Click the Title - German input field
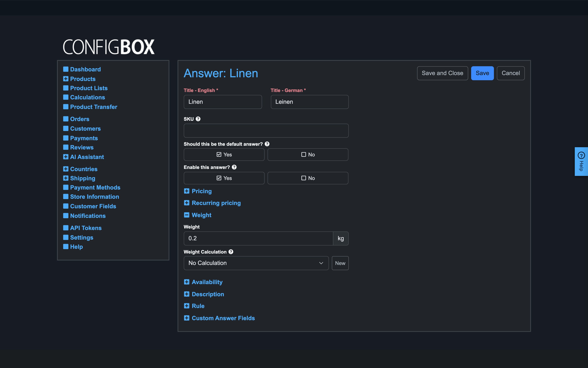Image resolution: width=588 pixels, height=368 pixels. click(x=310, y=102)
